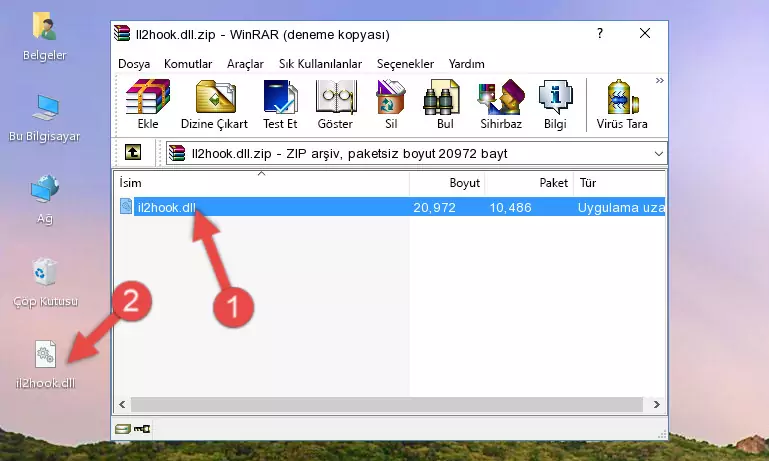Click the 20,972 size value
The height and width of the screenshot is (461, 769).
click(x=434, y=207)
